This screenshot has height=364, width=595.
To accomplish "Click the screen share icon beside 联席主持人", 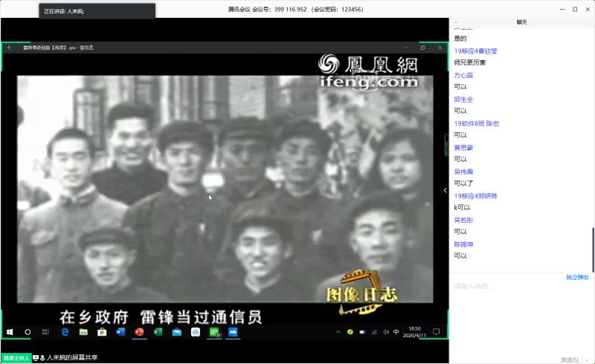I will click(x=36, y=357).
